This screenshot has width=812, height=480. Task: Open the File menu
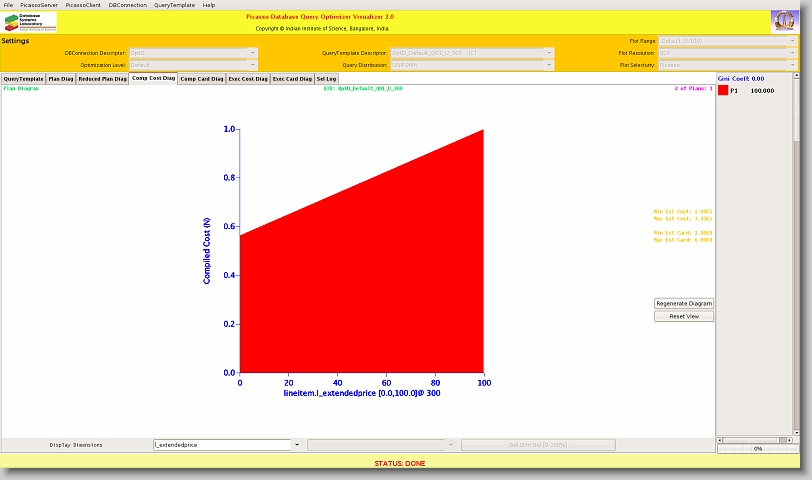click(x=9, y=5)
